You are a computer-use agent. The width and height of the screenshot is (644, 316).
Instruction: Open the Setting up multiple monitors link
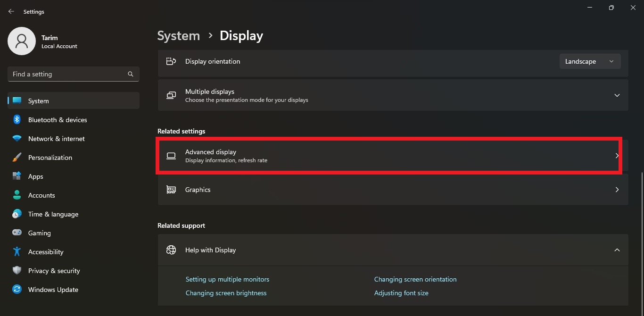[x=227, y=279]
